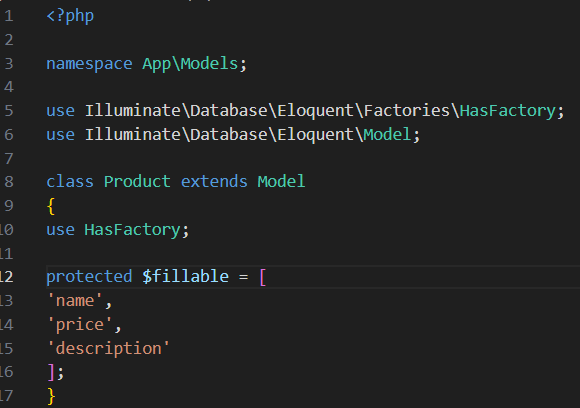This screenshot has width=580, height=408.
Task: Click the 'name' string
Action: (x=75, y=300)
